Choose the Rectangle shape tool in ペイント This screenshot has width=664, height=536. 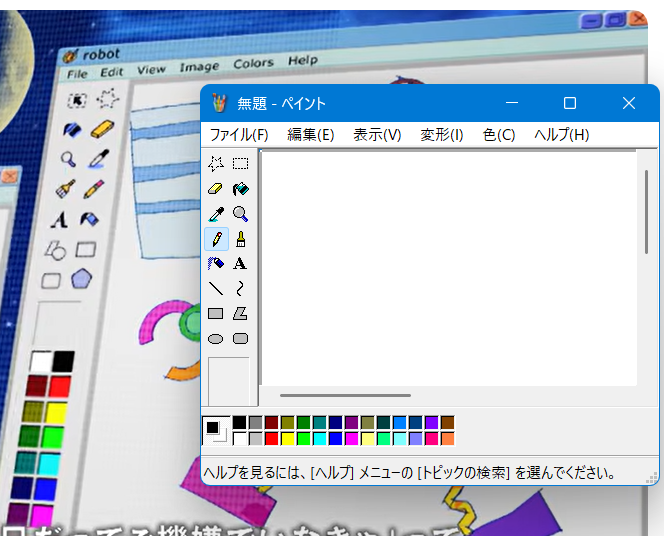pos(216,314)
